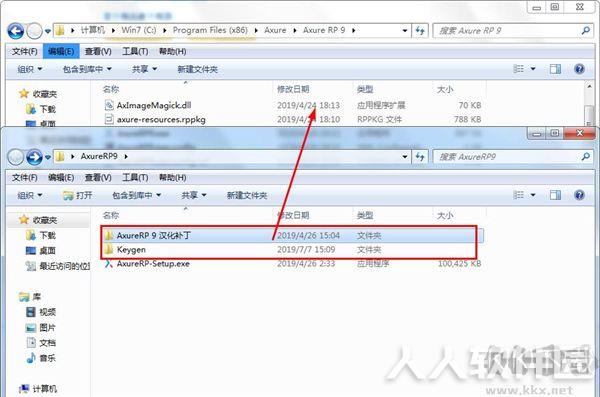This screenshot has height=397, width=600.
Task: Open 组织 dropdown in Axure RP 9 window
Action: [x=30, y=69]
